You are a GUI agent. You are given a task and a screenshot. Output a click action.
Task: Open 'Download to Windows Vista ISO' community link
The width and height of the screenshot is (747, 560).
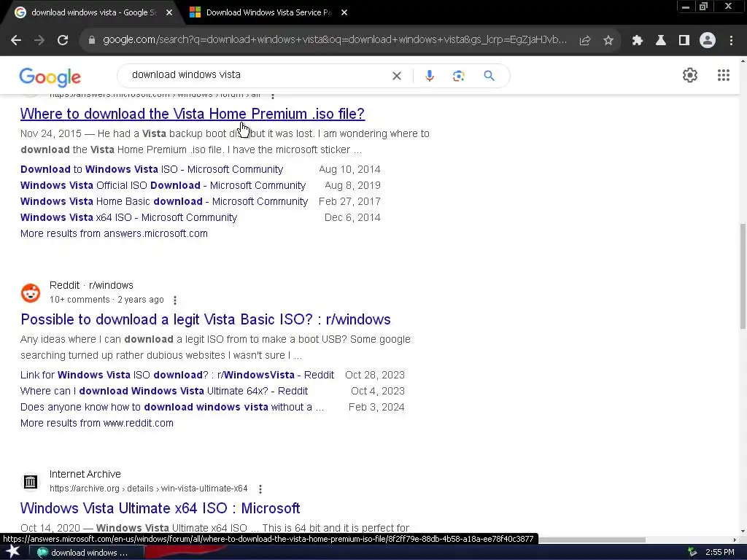[152, 169]
